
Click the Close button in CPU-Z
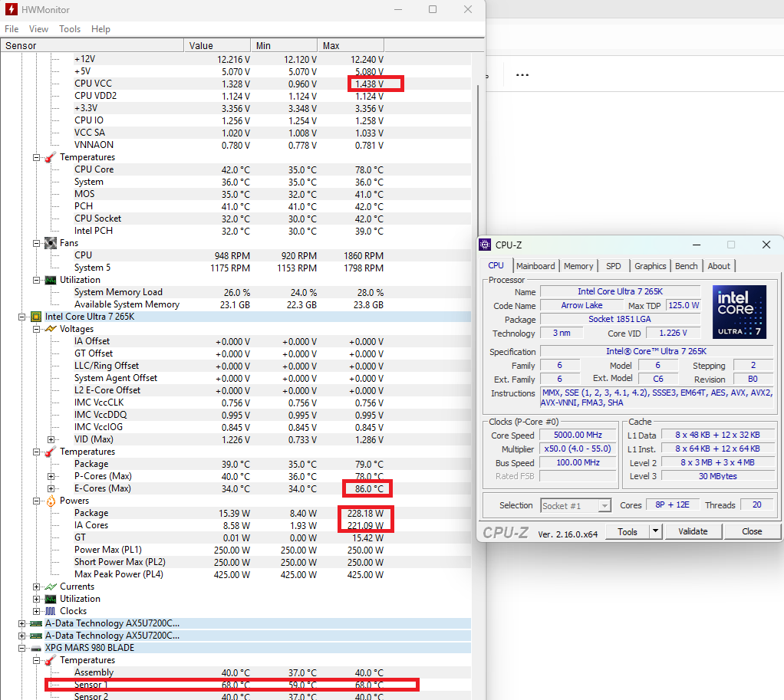point(752,531)
